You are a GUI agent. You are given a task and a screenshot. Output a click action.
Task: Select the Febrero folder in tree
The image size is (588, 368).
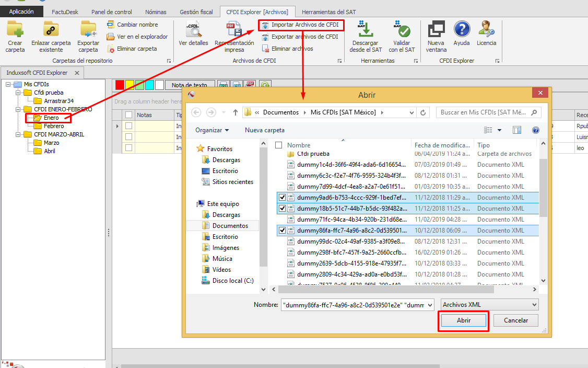[x=54, y=126]
